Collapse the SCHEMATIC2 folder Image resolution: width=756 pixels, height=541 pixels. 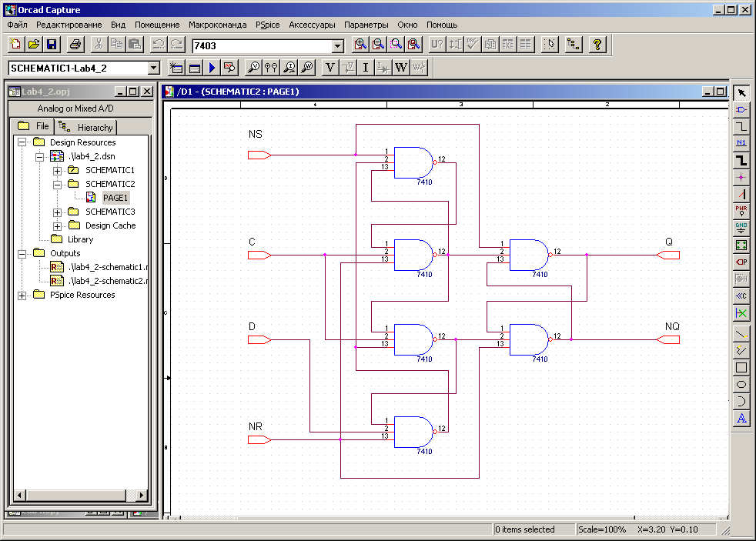57,185
